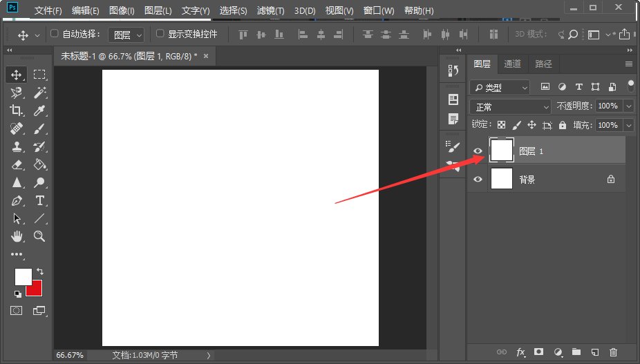640x364 pixels.
Task: Toggle visibility of the 背景 layer
Action: pyautogui.click(x=478, y=180)
